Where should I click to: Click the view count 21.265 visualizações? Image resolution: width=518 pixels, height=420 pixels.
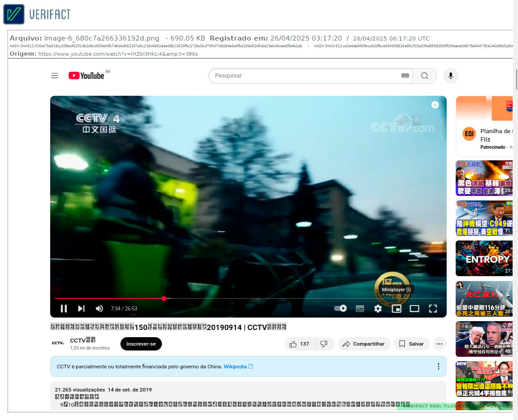pos(80,390)
